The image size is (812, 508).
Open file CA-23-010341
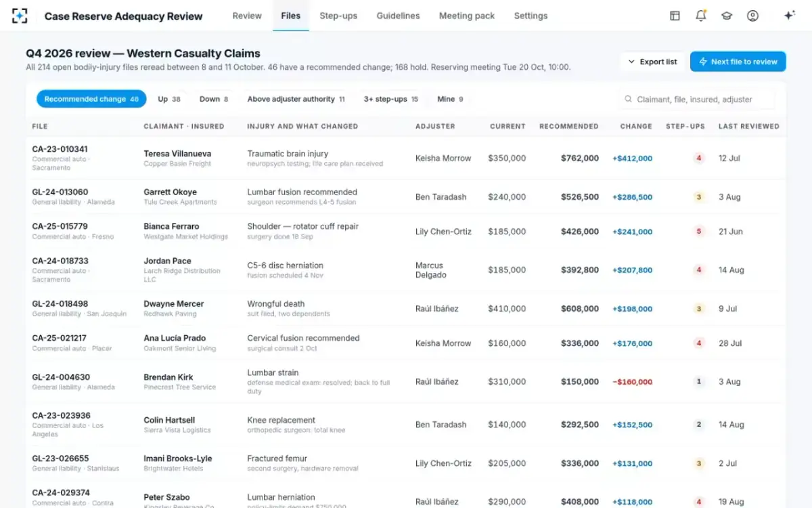tap(60, 149)
